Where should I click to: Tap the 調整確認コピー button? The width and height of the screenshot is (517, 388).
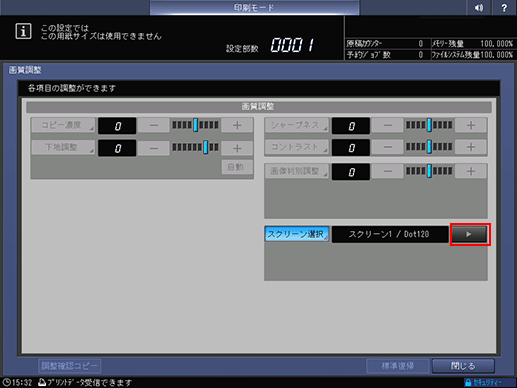point(70,366)
